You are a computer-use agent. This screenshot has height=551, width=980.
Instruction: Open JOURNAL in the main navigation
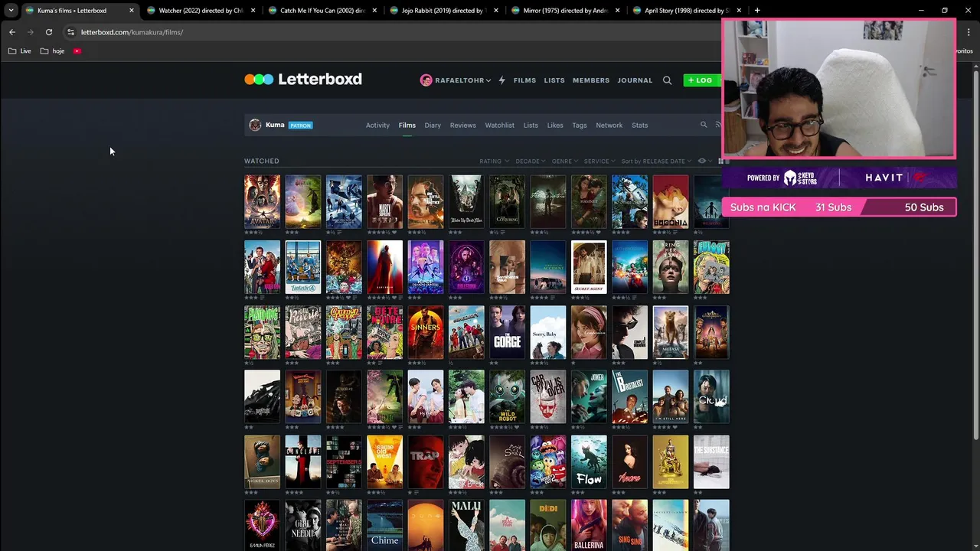tap(635, 80)
